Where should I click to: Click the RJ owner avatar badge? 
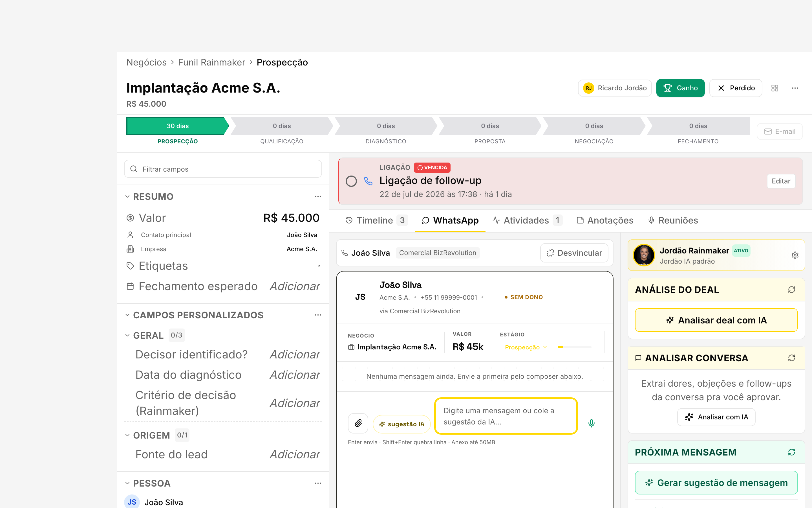588,88
